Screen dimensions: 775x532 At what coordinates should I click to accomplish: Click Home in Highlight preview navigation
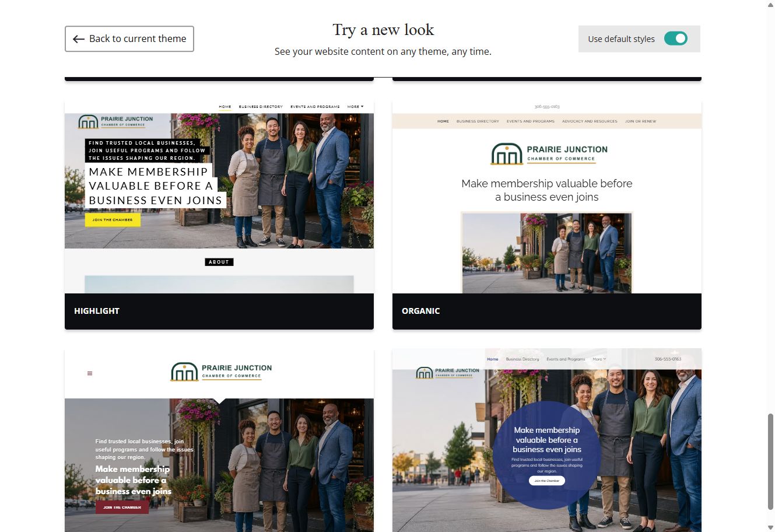click(x=225, y=107)
